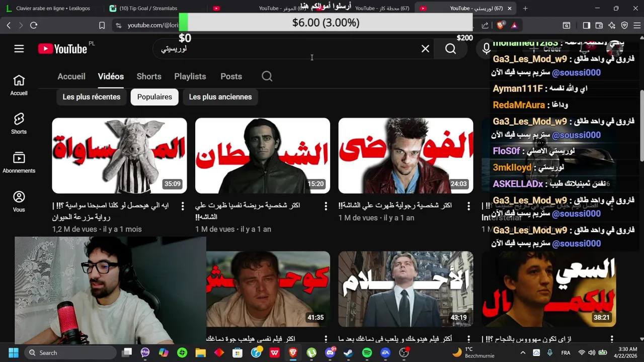Viewport: 644px width, 362px height.
Task: Open the video titled اكثر شخصية مريضة نفسيا
Action: pyautogui.click(x=248, y=211)
